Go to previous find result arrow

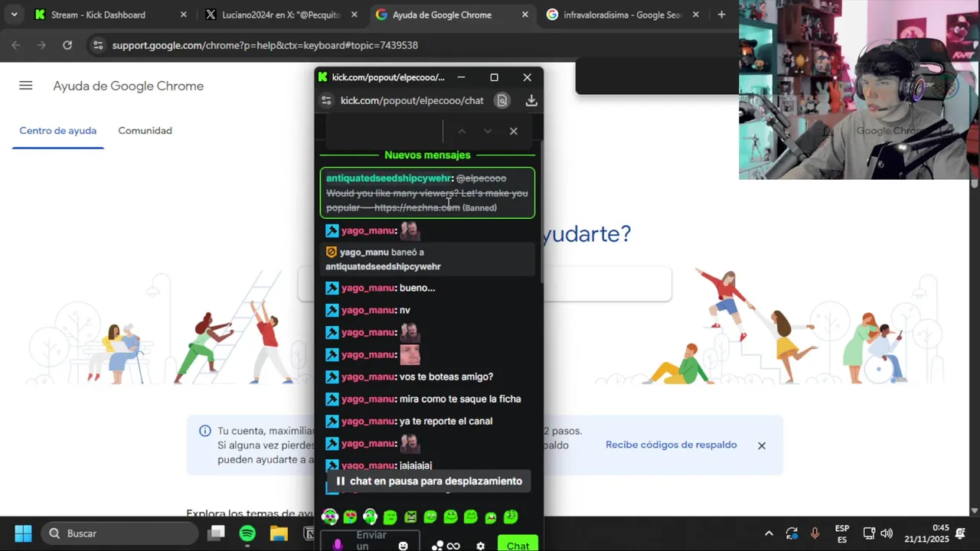pos(462,131)
